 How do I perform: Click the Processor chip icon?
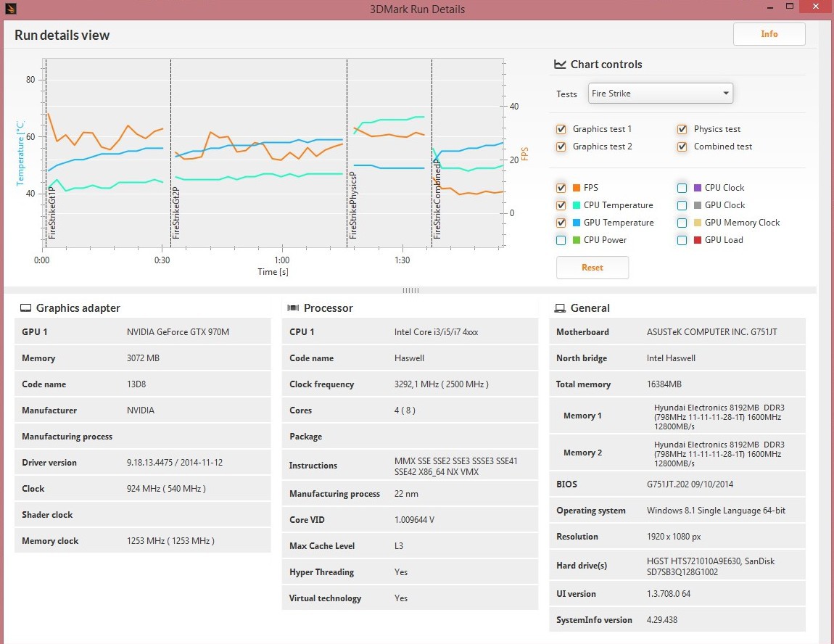click(x=292, y=308)
